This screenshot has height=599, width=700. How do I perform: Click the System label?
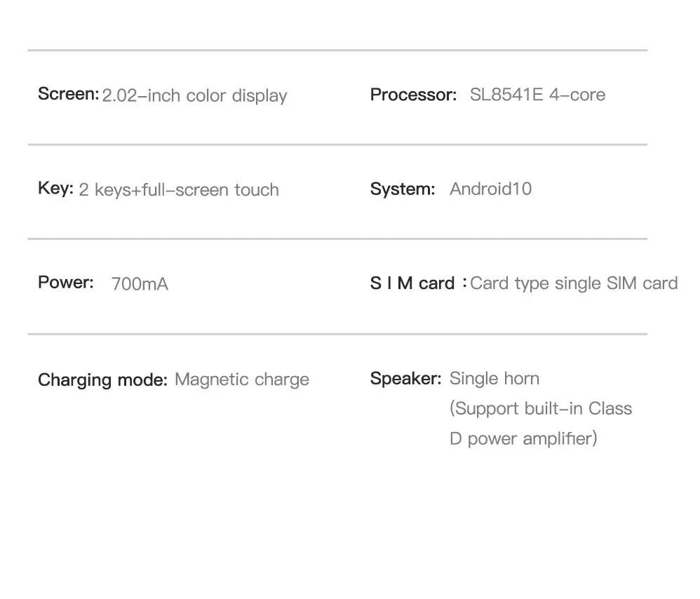(403, 189)
